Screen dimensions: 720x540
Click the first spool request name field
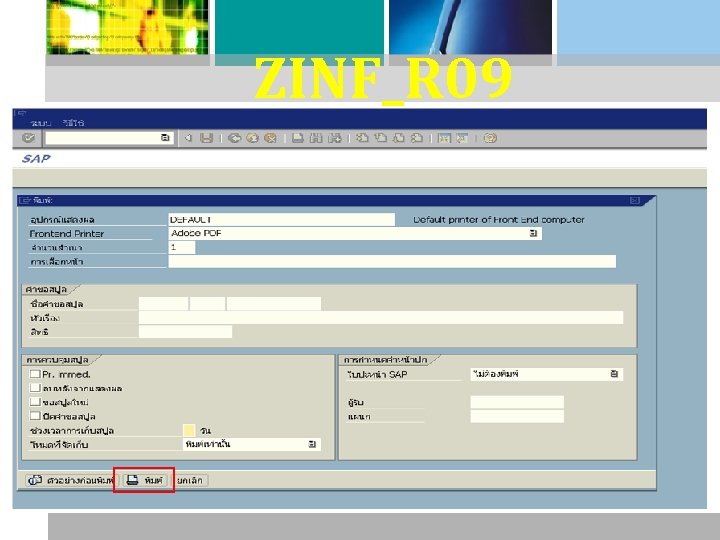163,304
